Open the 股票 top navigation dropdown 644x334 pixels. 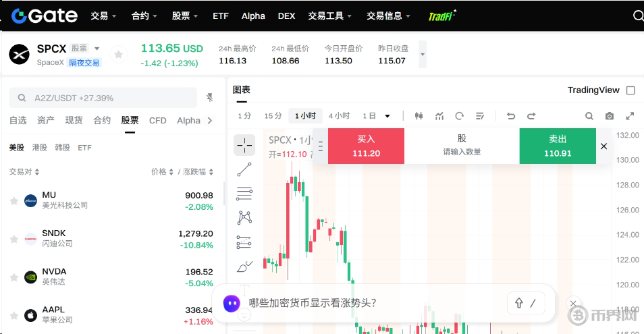(185, 16)
